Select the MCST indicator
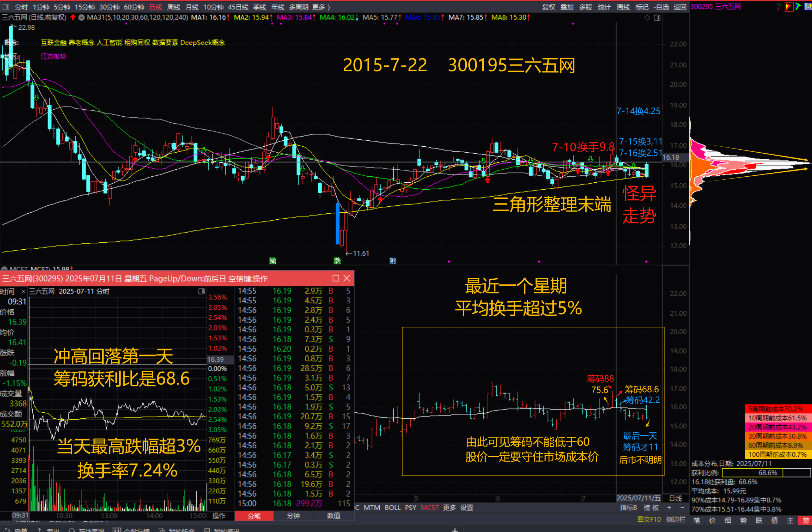The image size is (812, 532). 430,508
